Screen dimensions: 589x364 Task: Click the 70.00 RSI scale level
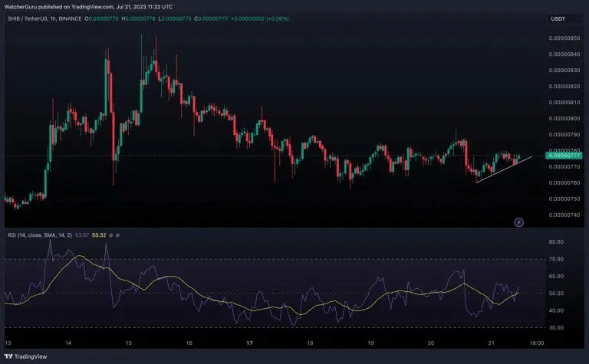point(556,259)
